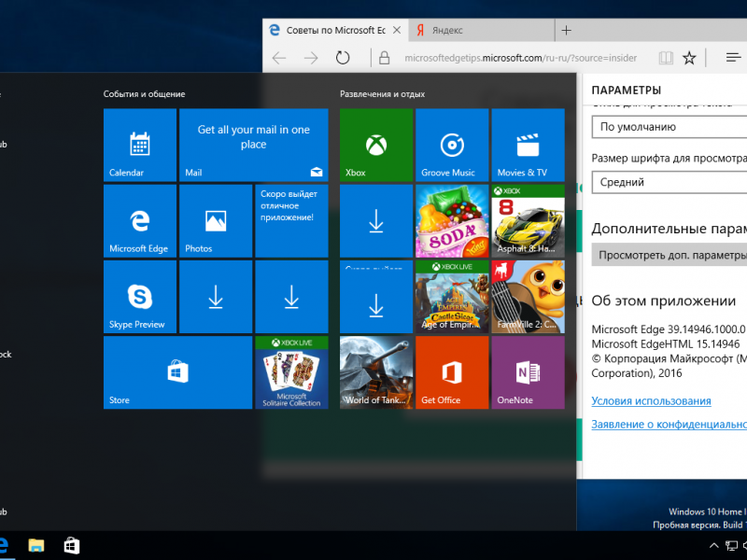Viewport: 747px width, 560px height.
Task: Open the Store tile
Action: click(x=177, y=372)
